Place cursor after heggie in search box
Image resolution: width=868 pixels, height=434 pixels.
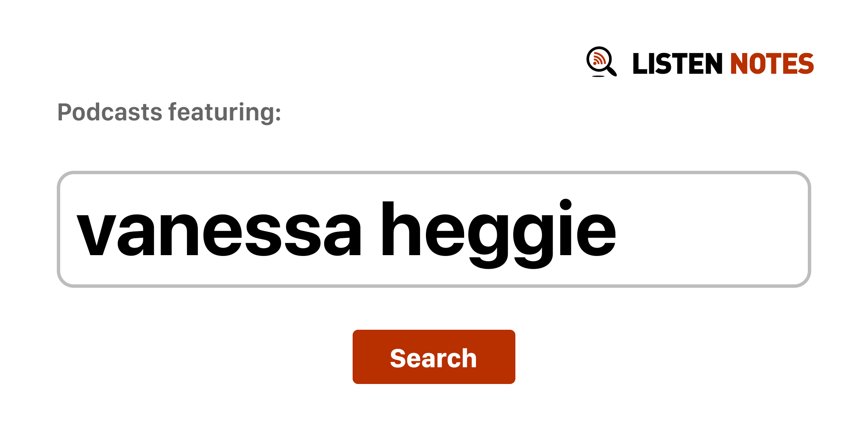(x=618, y=229)
